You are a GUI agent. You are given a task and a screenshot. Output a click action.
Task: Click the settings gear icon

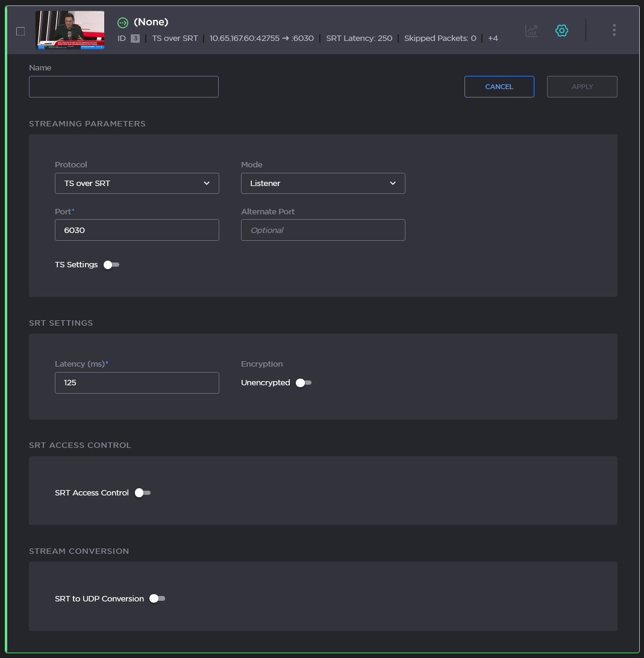pos(561,31)
